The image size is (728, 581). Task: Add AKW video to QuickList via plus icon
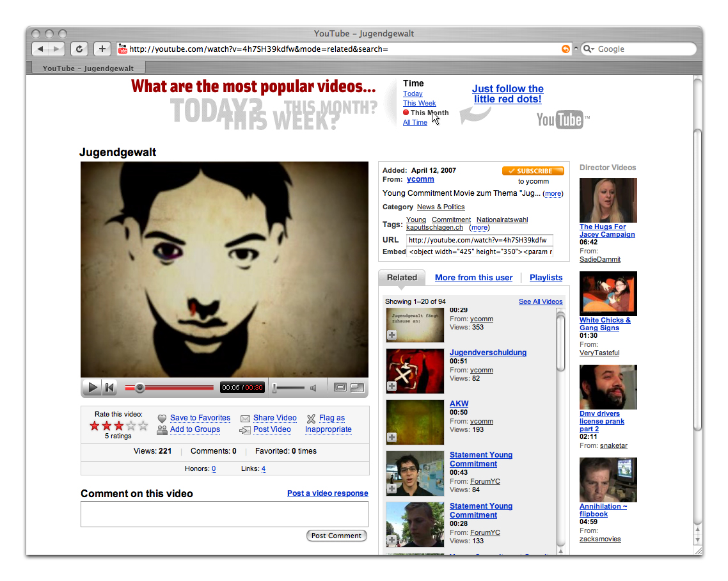pyautogui.click(x=392, y=438)
